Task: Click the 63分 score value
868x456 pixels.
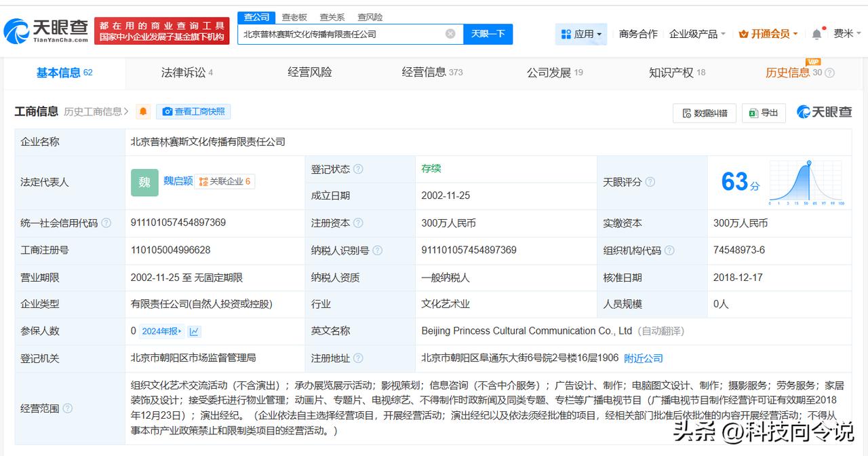Action: pyautogui.click(x=740, y=182)
